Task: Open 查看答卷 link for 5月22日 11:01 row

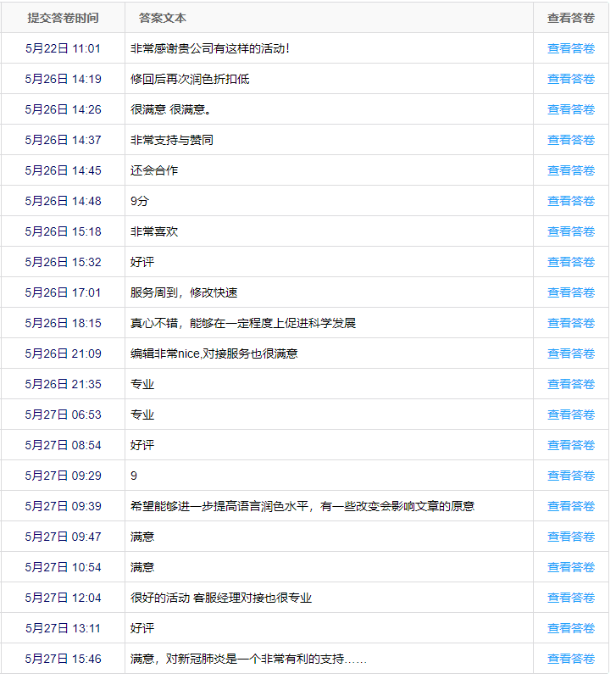Action: click(570, 48)
